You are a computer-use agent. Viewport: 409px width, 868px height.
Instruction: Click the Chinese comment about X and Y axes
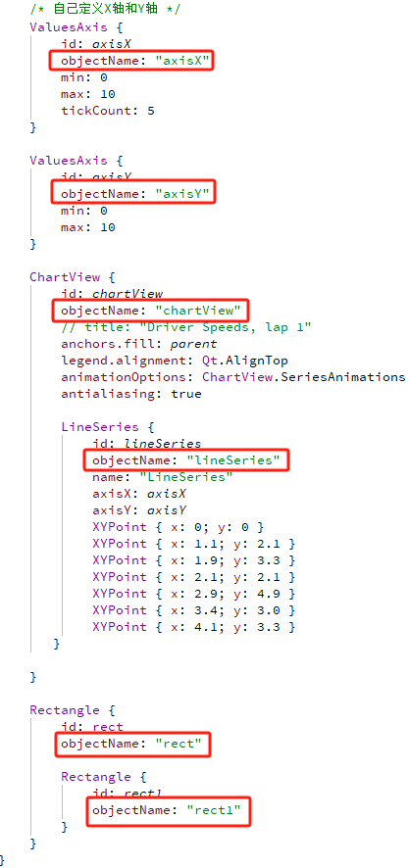coord(105,10)
